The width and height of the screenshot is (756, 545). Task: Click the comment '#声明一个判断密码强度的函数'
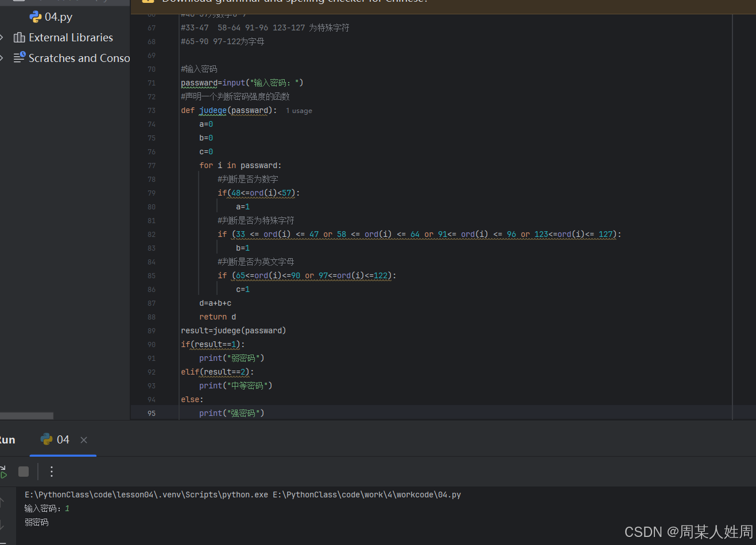tap(235, 96)
